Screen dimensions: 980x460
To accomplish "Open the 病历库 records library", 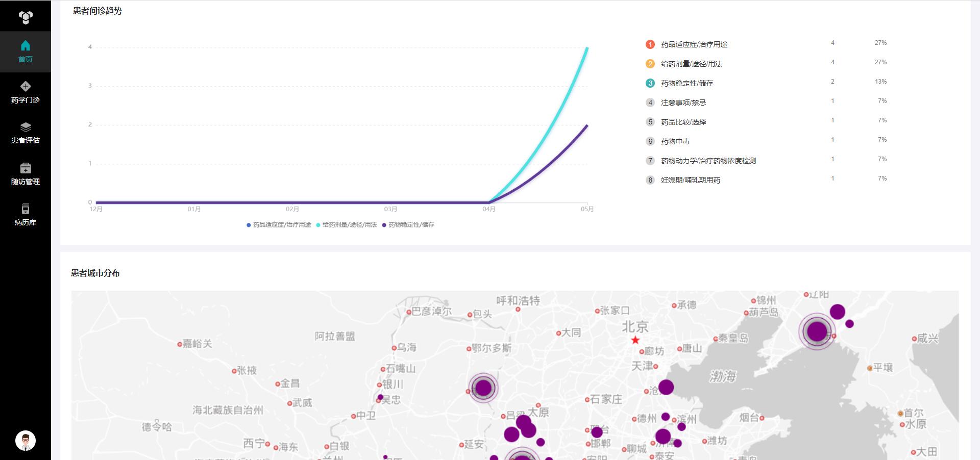I will click(x=26, y=215).
